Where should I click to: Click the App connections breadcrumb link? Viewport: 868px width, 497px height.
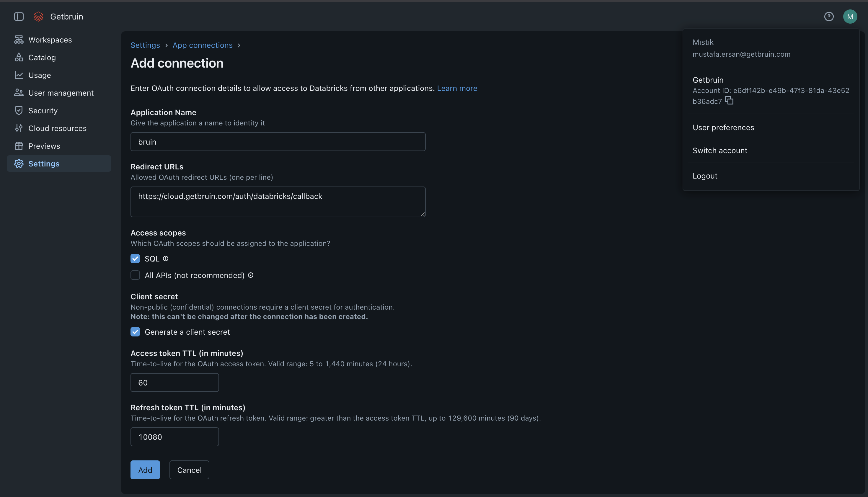coord(203,45)
